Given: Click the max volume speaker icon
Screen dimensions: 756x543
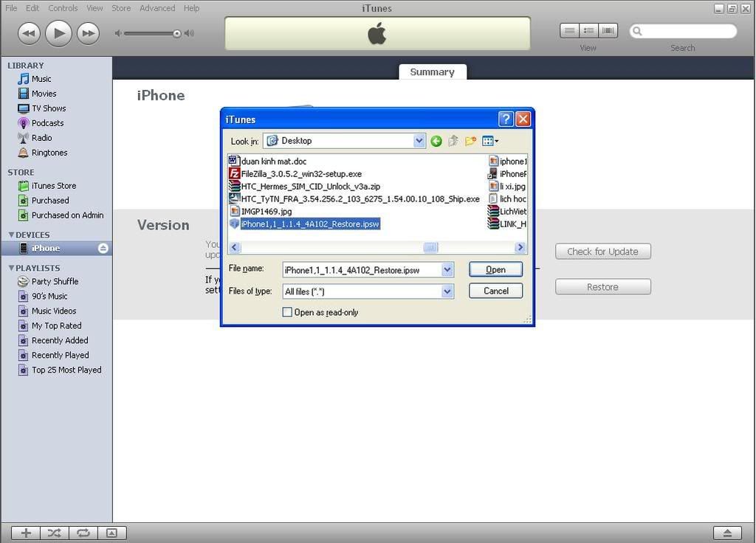Looking at the screenshot, I should [x=190, y=33].
